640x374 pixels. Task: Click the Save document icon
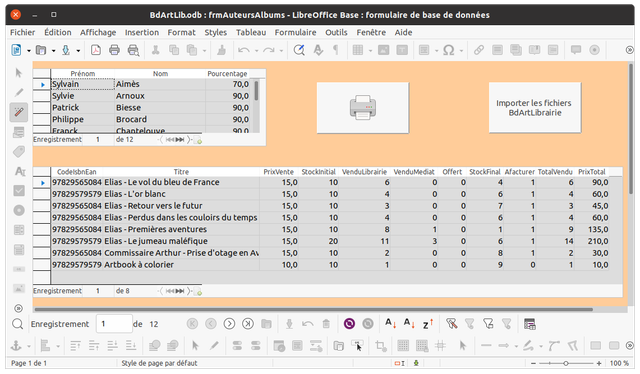tap(66, 50)
